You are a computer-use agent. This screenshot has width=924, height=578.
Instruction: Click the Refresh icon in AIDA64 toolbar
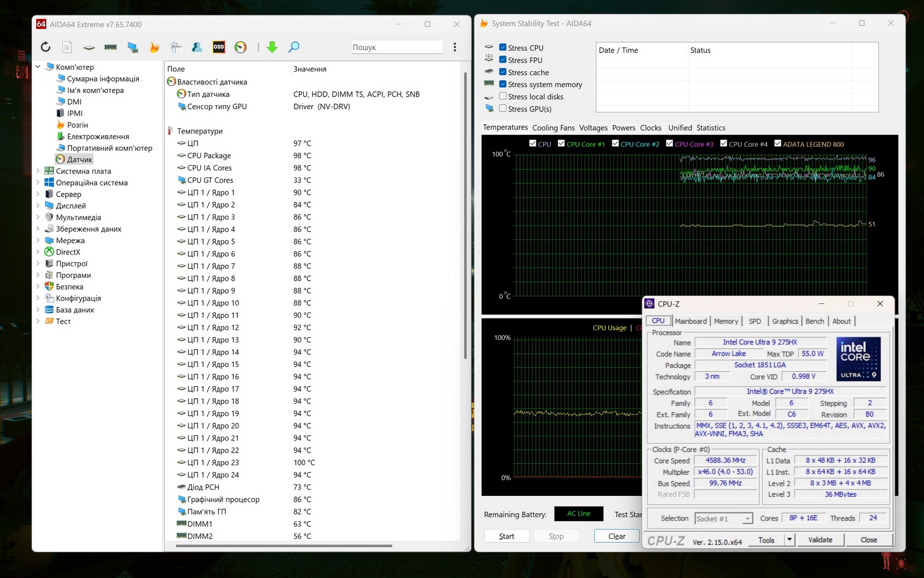[46, 47]
